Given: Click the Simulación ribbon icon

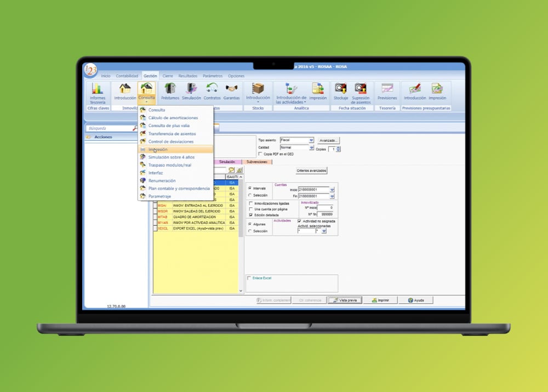Looking at the screenshot, I should (x=191, y=89).
